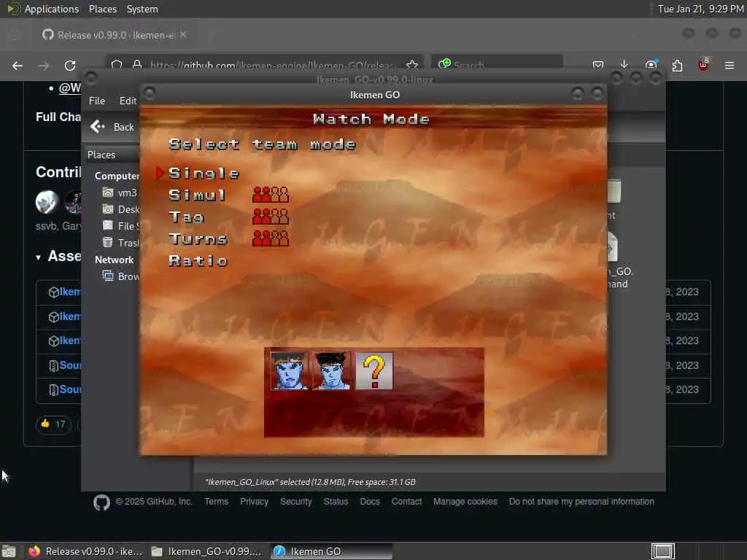Switch to Ikemen_GO-v0.99 folder taskbar entry
Screen dimensions: 747x560
coord(208,551)
